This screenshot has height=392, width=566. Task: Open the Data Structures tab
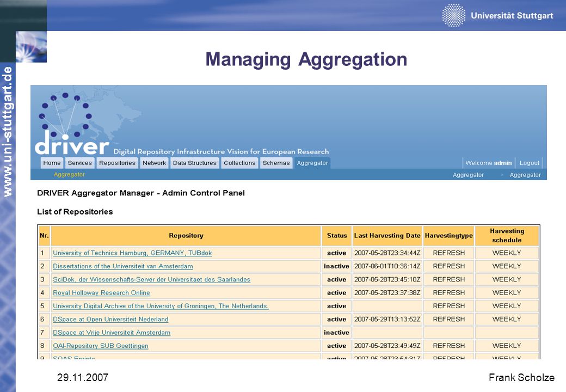point(195,163)
